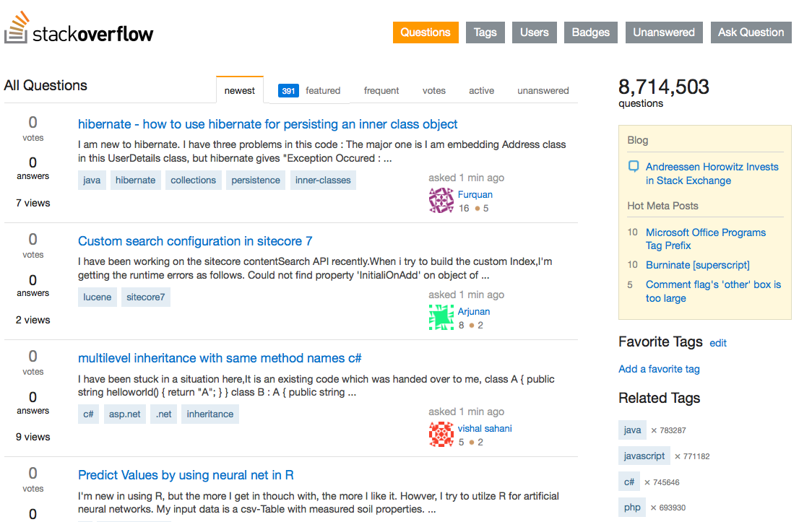Open vishal sahani's avatar

[x=441, y=434]
